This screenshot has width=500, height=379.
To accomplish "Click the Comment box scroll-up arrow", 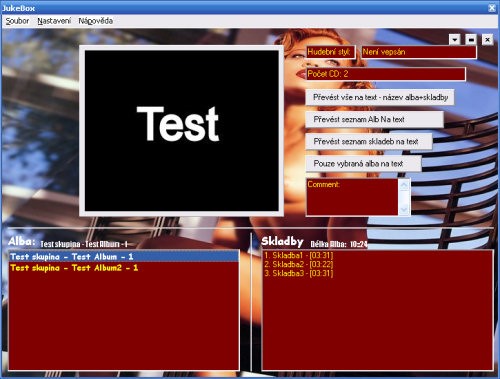I will [404, 185].
